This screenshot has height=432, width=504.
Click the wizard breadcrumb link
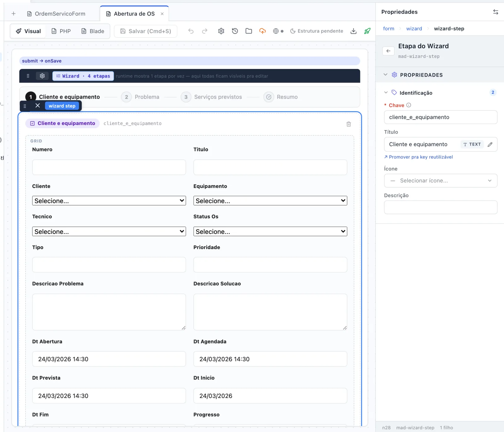point(414,29)
